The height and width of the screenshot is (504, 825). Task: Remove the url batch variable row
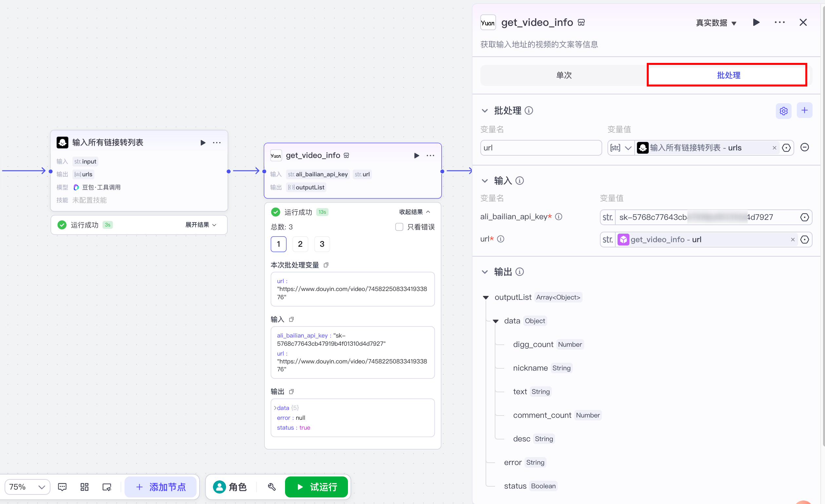coord(804,147)
